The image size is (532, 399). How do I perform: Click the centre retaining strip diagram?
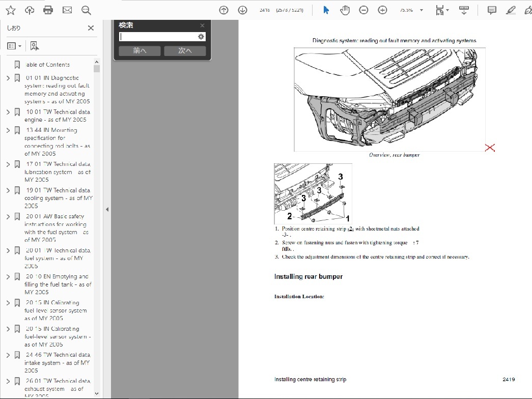313,193
